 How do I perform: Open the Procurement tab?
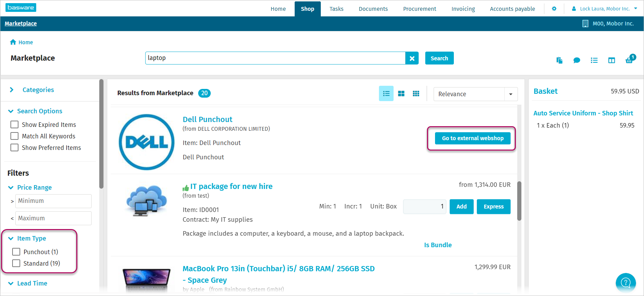tap(420, 9)
